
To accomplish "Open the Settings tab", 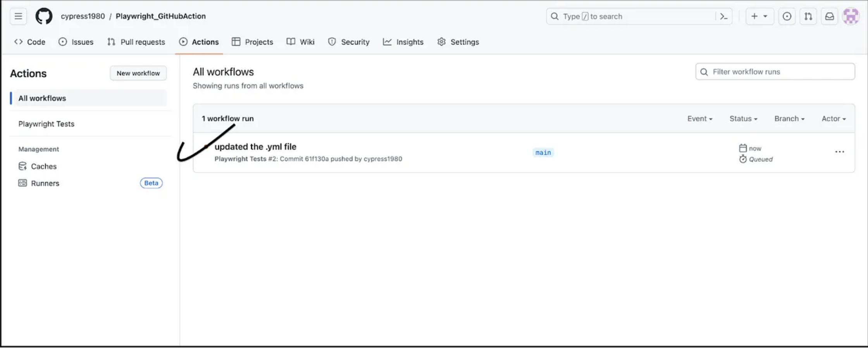I will tap(458, 42).
